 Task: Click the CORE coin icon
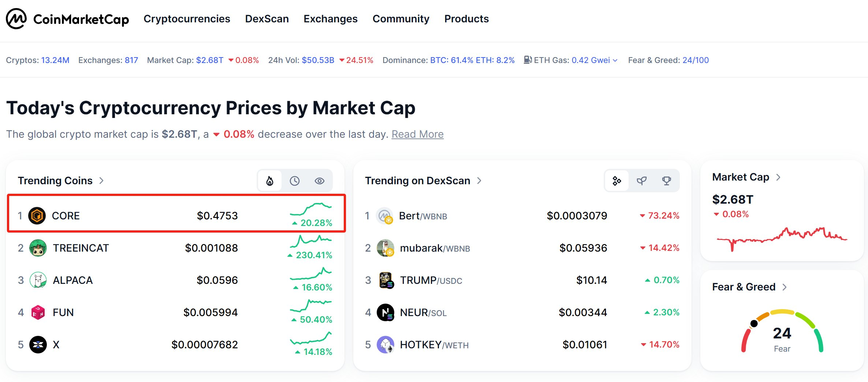point(37,216)
